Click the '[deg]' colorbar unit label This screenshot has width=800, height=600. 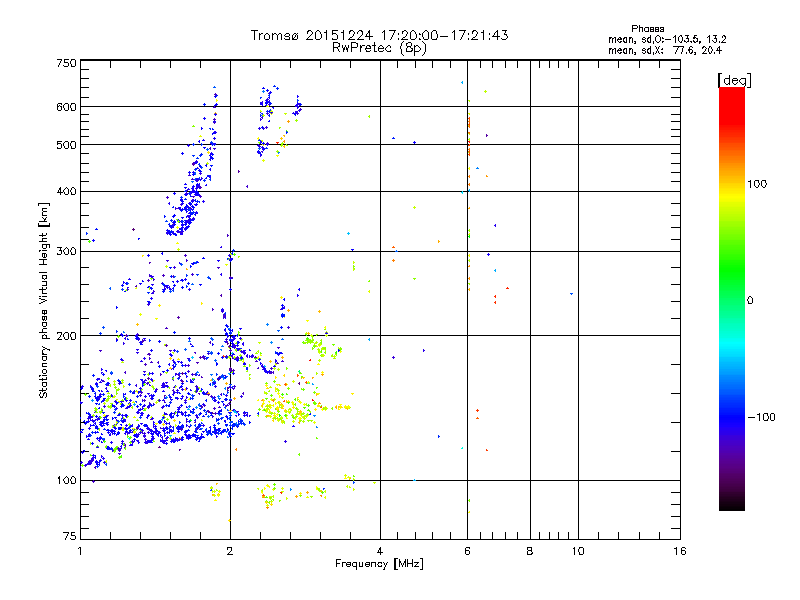[x=734, y=80]
